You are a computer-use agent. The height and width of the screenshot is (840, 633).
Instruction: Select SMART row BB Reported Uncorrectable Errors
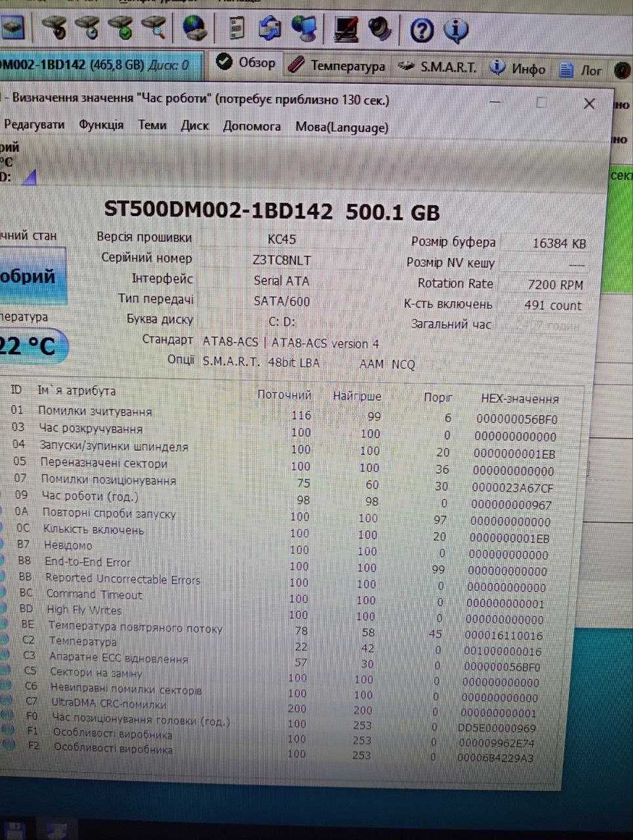tap(281, 582)
